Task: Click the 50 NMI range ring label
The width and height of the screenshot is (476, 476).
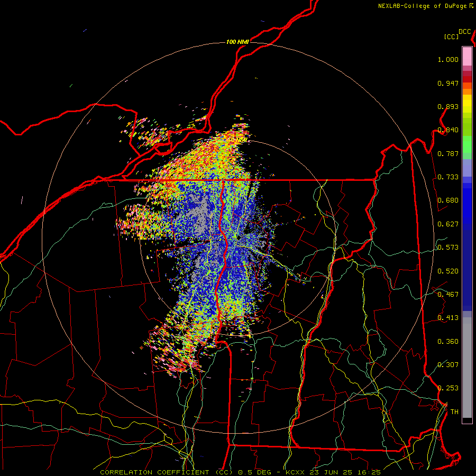Action: pos(239,140)
